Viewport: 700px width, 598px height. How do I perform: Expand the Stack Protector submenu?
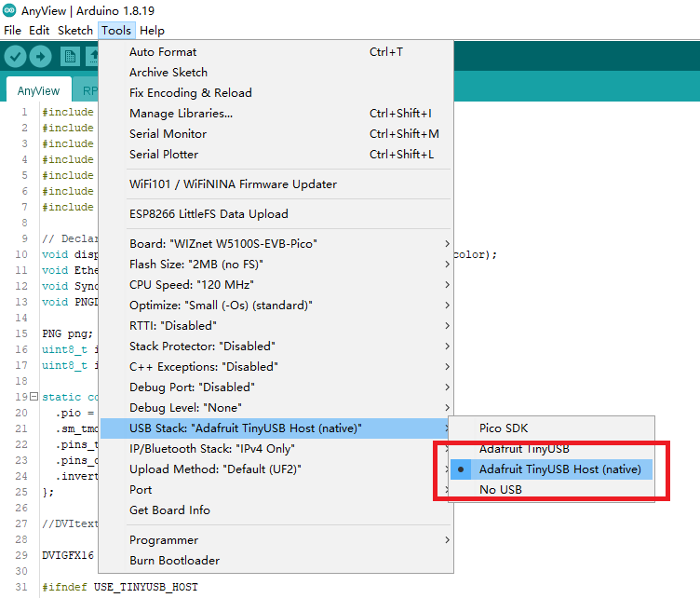(x=276, y=347)
